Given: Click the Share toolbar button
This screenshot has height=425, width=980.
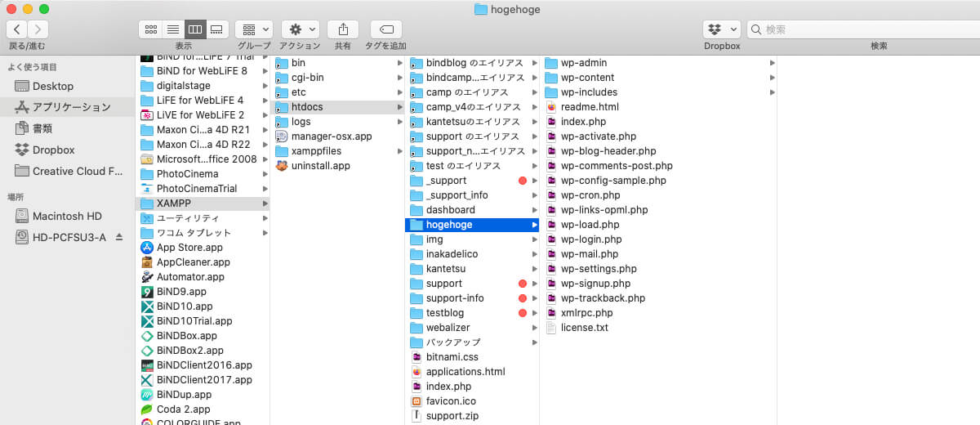Looking at the screenshot, I should [343, 29].
